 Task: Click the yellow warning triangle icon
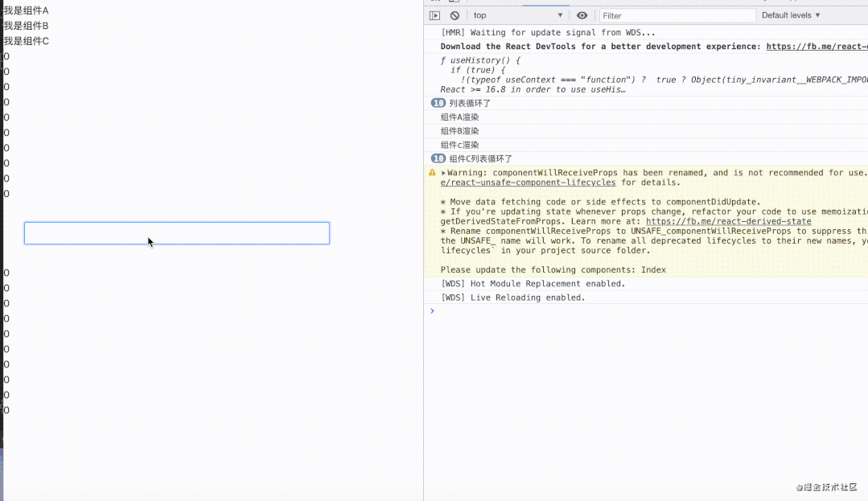tap(433, 172)
